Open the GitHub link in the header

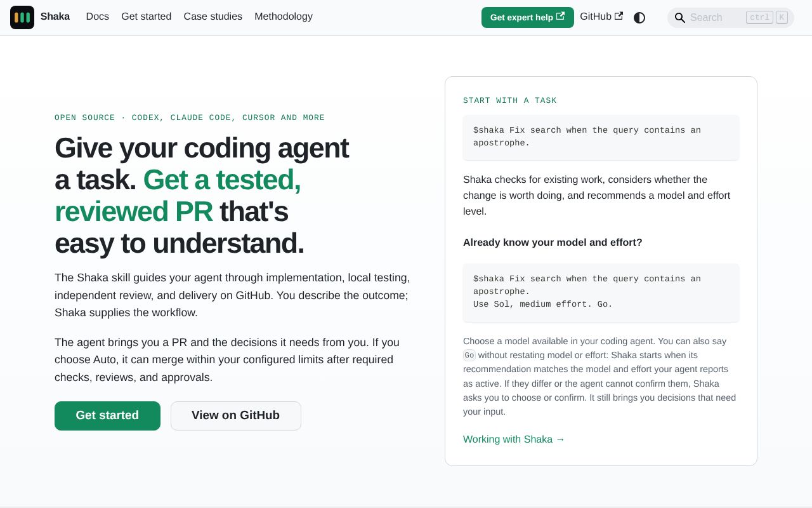[601, 17]
